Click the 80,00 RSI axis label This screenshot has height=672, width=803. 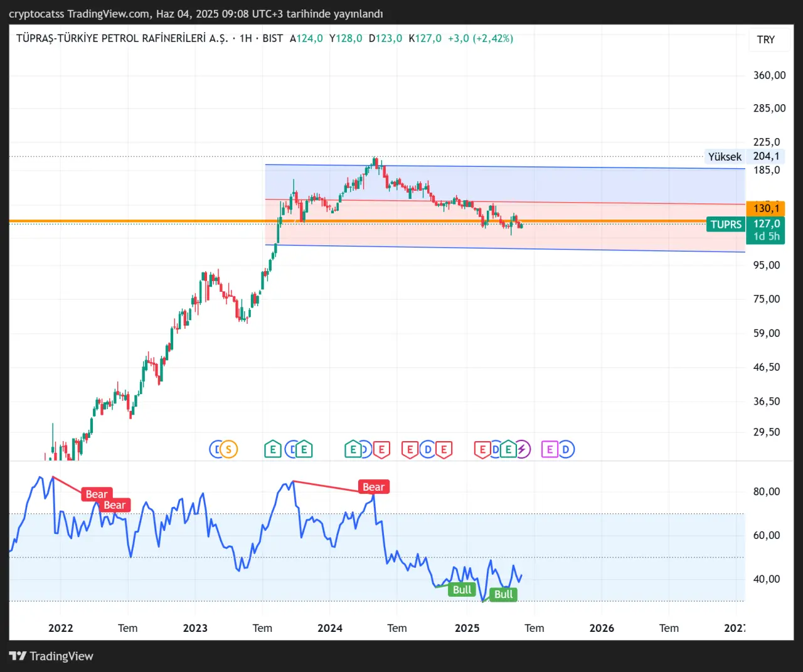pyautogui.click(x=767, y=491)
